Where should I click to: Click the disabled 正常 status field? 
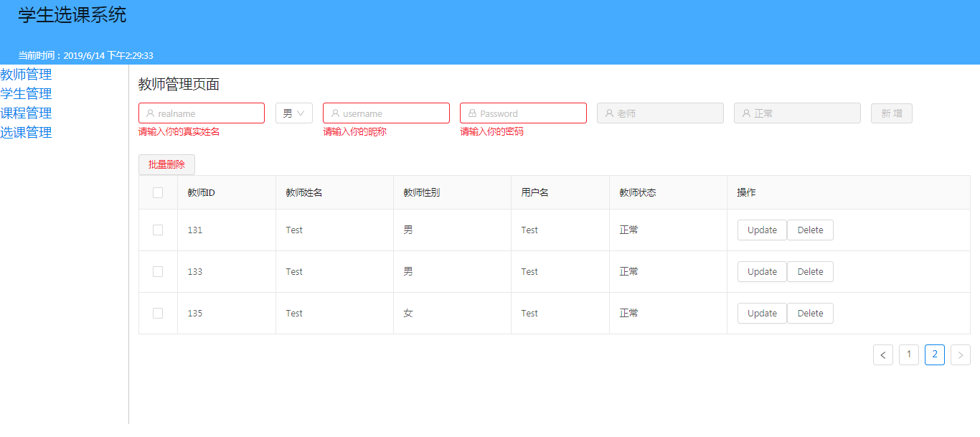797,113
